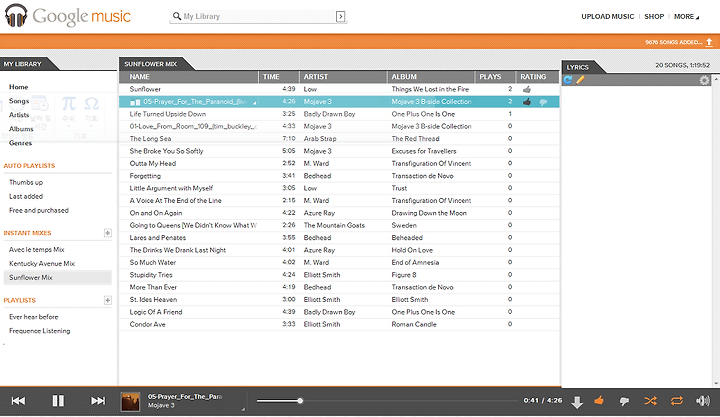
Task: Click Drawing Down the Moon album cell
Action: coord(429,213)
